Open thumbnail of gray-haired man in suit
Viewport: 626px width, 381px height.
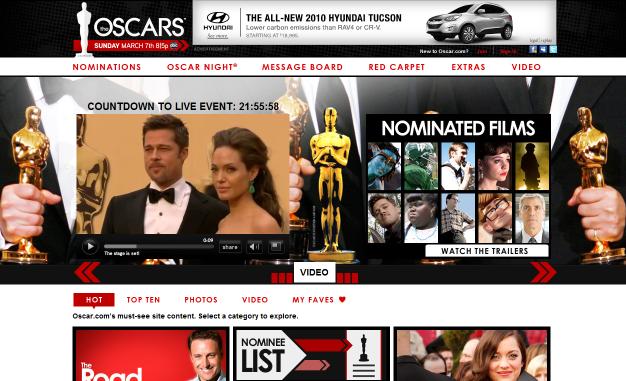tap(532, 218)
